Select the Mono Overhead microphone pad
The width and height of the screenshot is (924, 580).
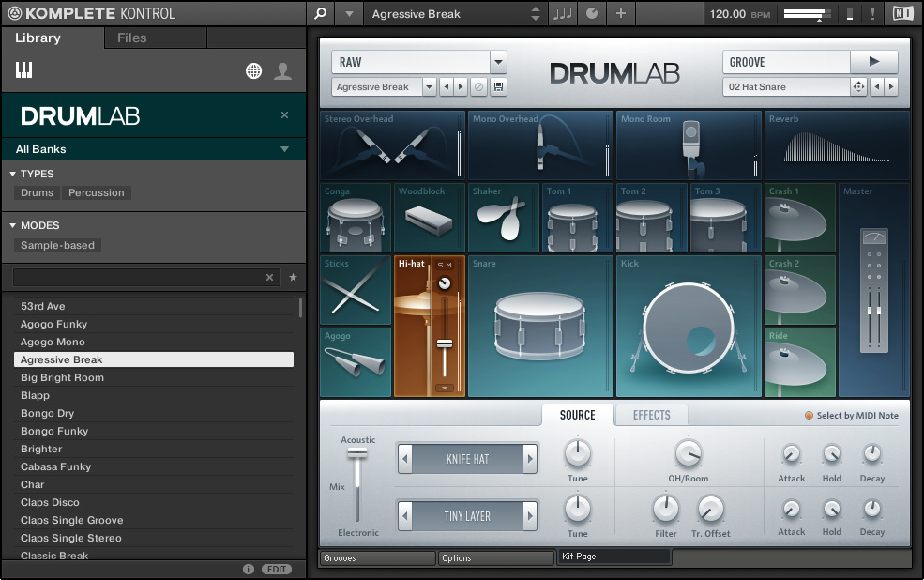pyautogui.click(x=540, y=145)
